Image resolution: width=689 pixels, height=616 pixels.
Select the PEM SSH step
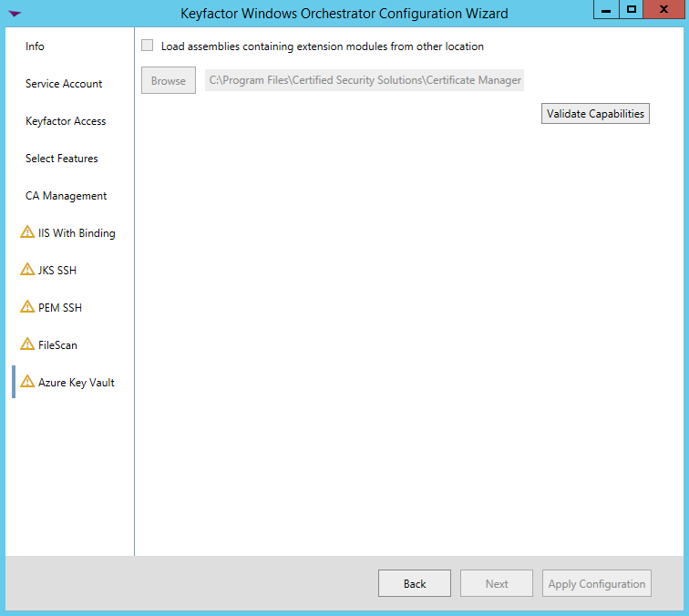pos(60,308)
